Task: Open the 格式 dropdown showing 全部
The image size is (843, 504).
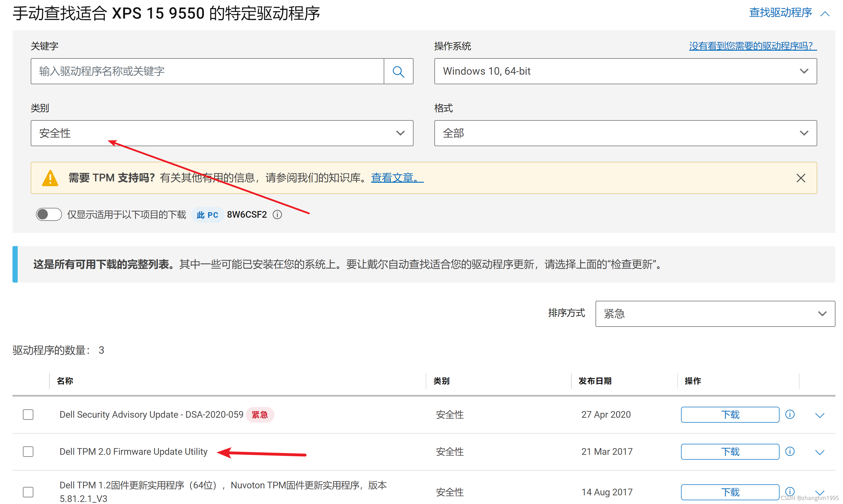Action: (625, 133)
